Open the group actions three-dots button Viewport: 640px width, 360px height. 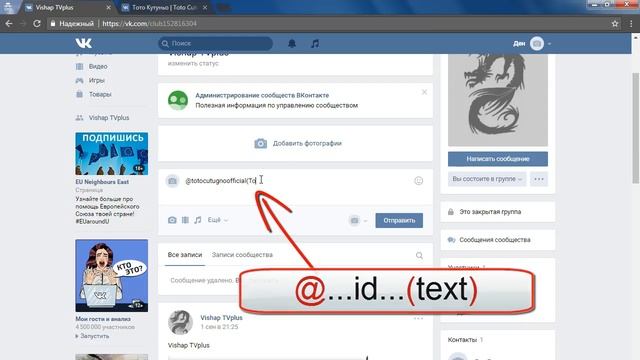(x=539, y=179)
